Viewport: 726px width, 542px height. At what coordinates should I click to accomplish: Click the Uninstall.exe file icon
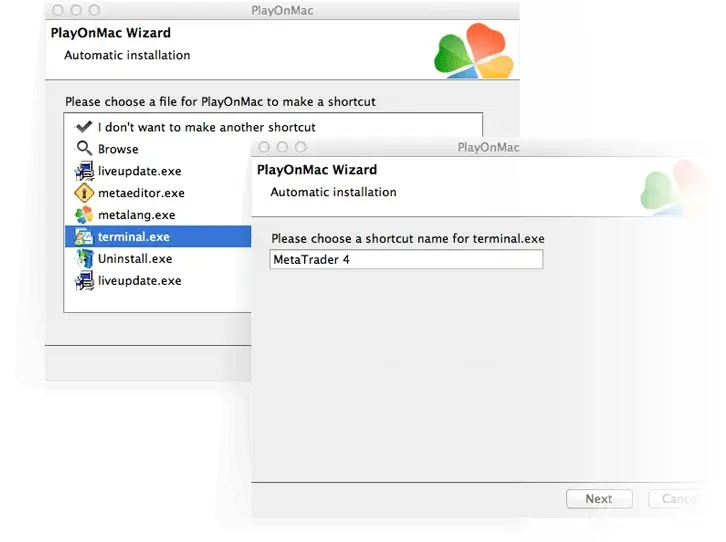click(x=84, y=259)
